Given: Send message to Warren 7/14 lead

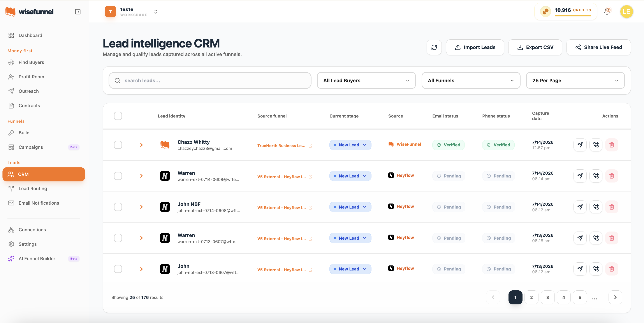Looking at the screenshot, I should 580,176.
